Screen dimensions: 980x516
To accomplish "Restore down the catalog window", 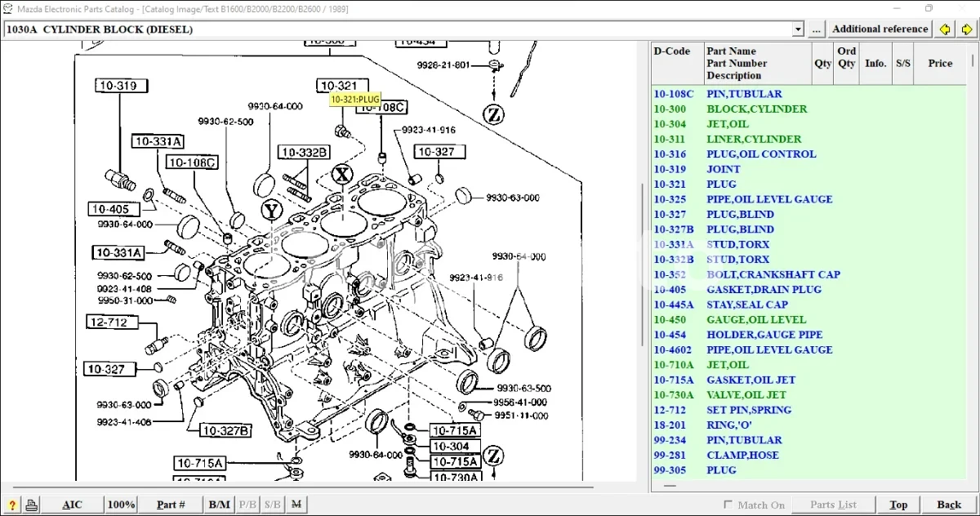I will point(929,8).
